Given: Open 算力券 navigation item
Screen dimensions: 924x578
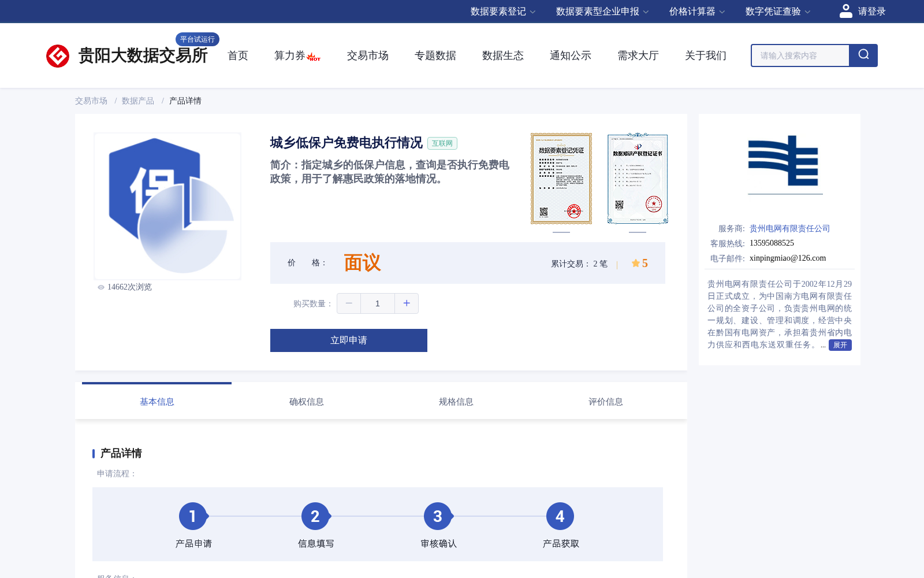Looking at the screenshot, I should [x=290, y=55].
